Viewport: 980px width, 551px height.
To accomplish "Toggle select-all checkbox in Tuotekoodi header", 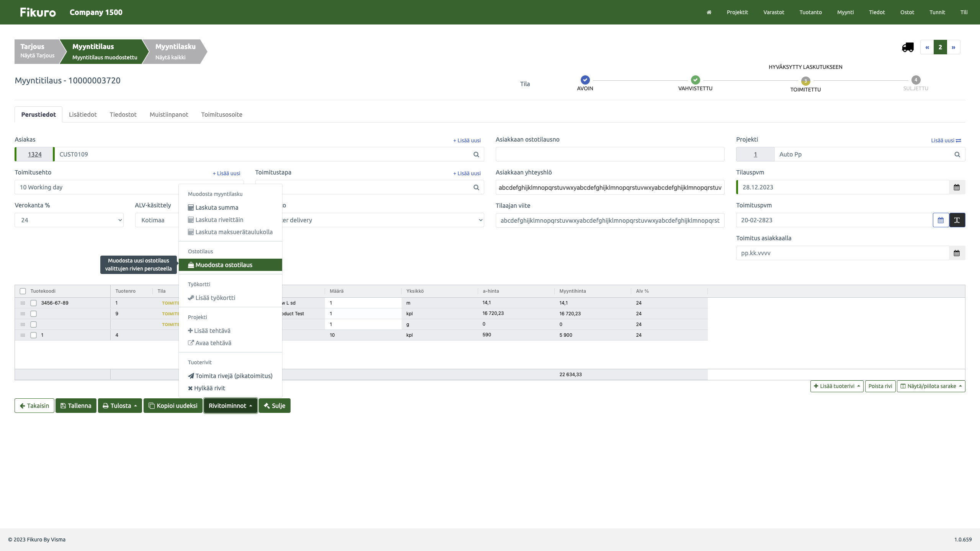I will click(23, 291).
